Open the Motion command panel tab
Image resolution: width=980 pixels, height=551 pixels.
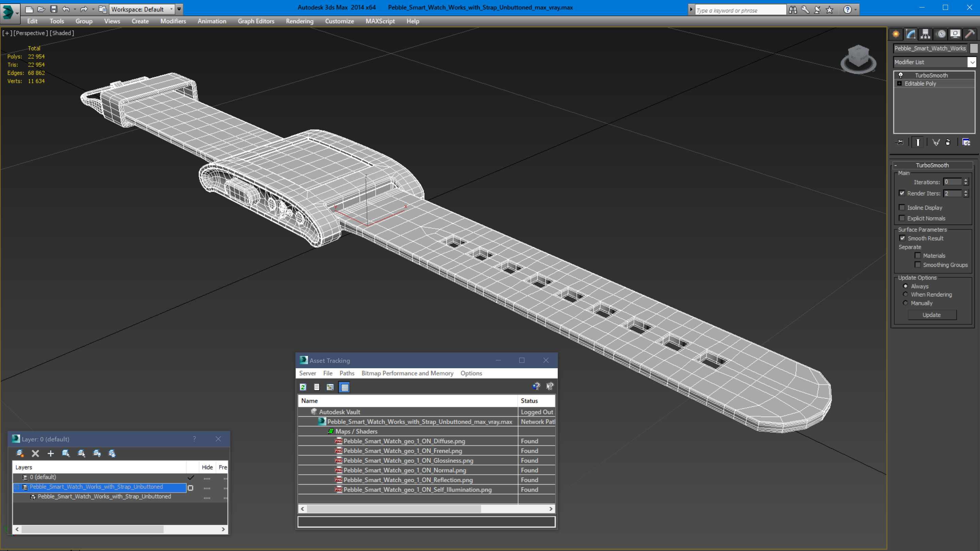(x=941, y=34)
